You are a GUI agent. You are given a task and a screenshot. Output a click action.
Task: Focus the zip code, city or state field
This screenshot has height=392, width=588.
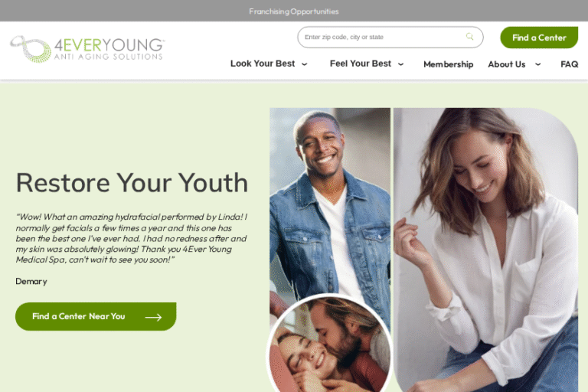(x=390, y=38)
